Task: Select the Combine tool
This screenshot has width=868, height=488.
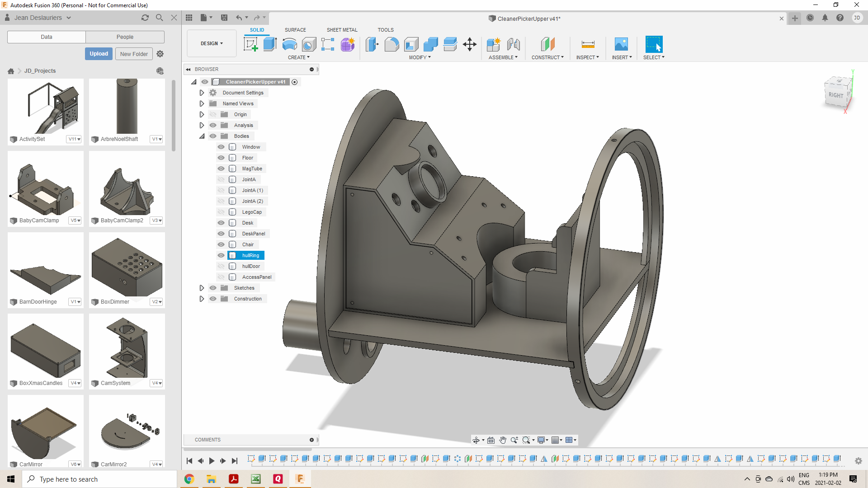Action: pyautogui.click(x=430, y=44)
